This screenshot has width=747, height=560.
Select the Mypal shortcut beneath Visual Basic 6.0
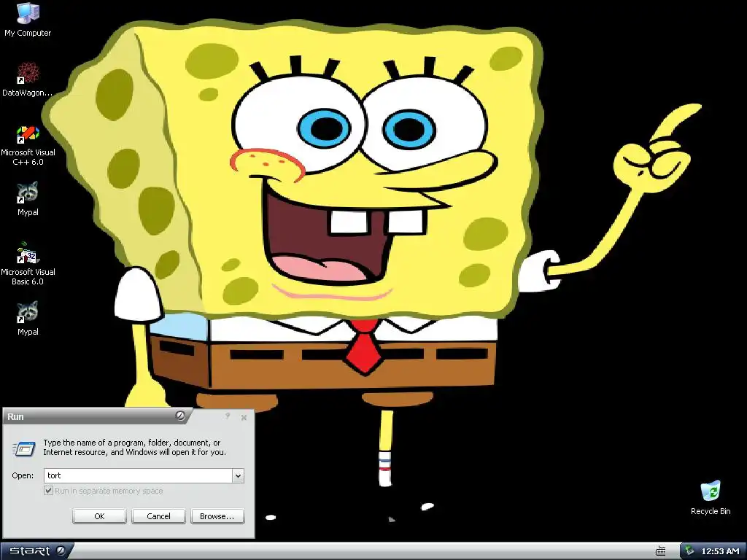[x=28, y=318]
